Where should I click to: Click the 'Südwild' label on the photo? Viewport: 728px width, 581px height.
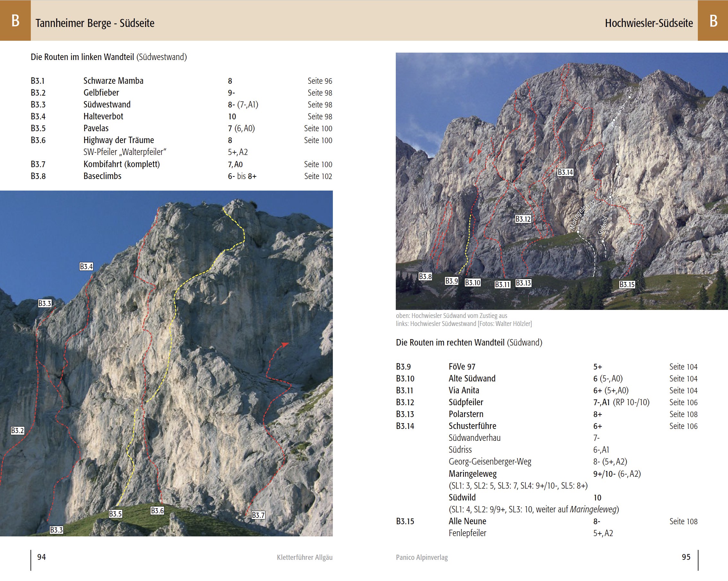[603, 226]
